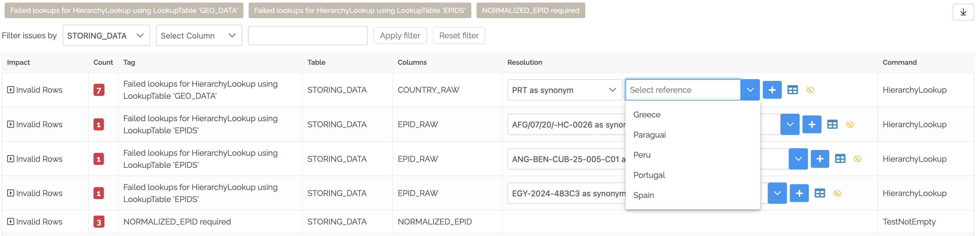Choose Greece from the reference list
Image resolution: width=980 pixels, height=236 pixels.
(692, 115)
